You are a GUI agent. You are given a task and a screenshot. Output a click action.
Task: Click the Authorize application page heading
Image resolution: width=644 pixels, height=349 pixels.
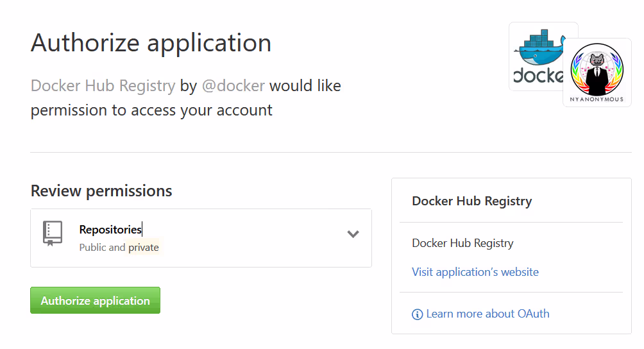[151, 43]
